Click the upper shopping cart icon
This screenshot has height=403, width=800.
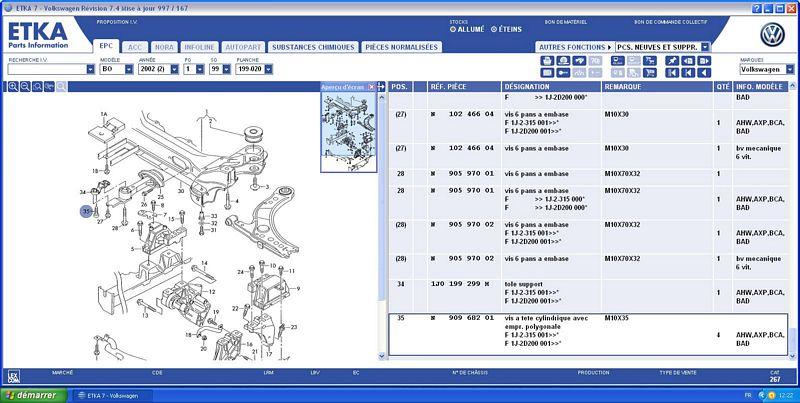649,61
